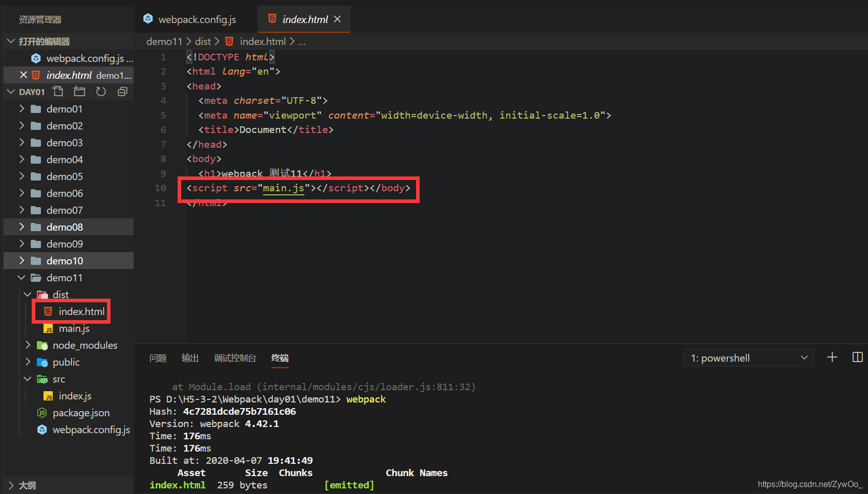
Task: Select the demo06 folder
Action: 69,193
